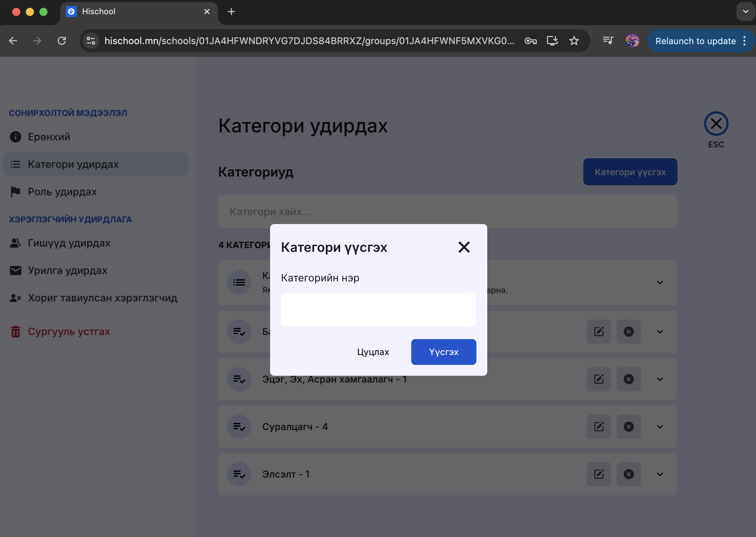This screenshot has height=537, width=756.
Task: Bookmark page with the star icon
Action: pos(574,41)
